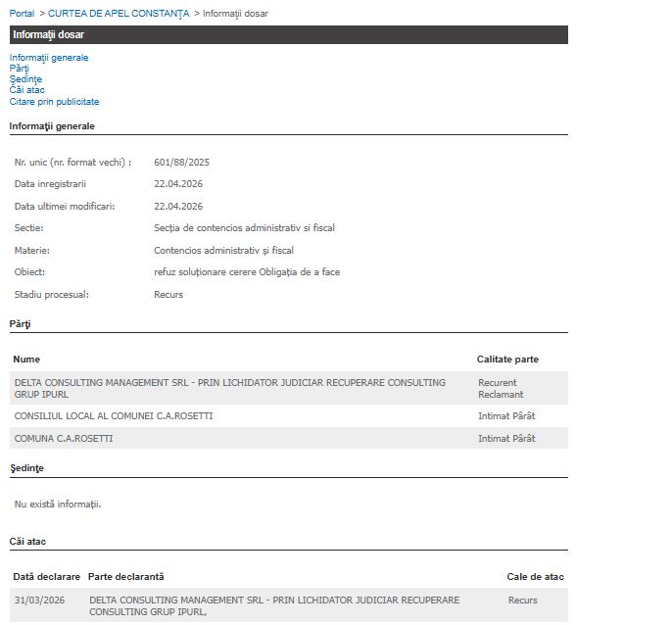This screenshot has height=625, width=672.
Task: Go to the Ședințe navigation link
Action: [x=25, y=79]
